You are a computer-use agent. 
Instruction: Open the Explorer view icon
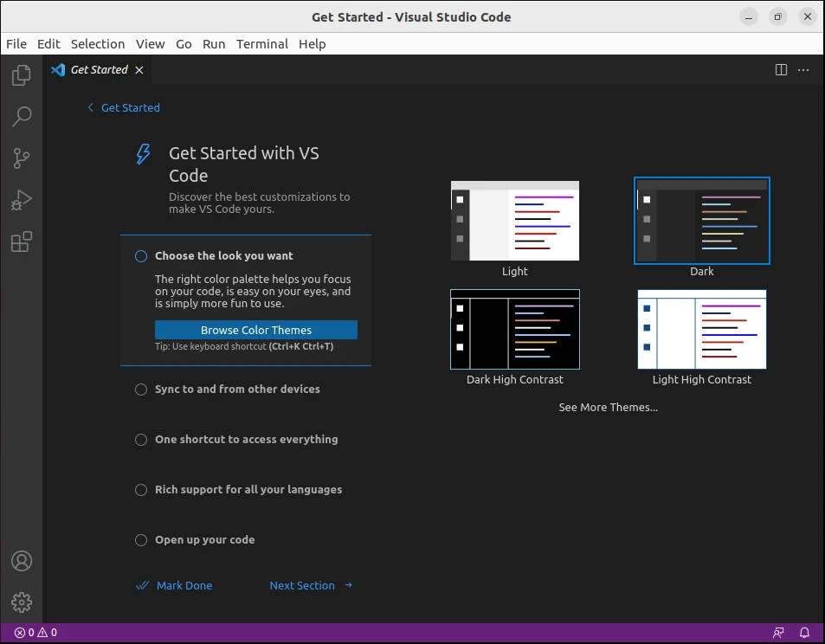[22, 75]
